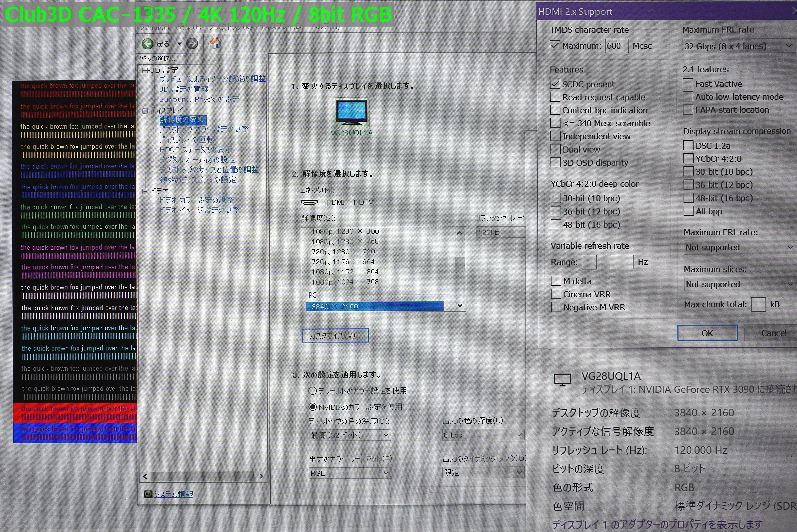Open the Home icon in toolbar
797x532 pixels.
pyautogui.click(x=215, y=43)
